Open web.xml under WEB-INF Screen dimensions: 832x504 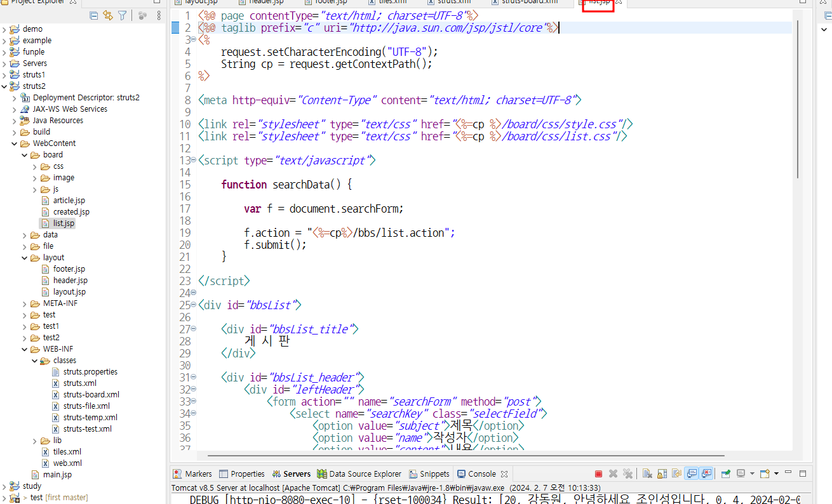click(67, 463)
